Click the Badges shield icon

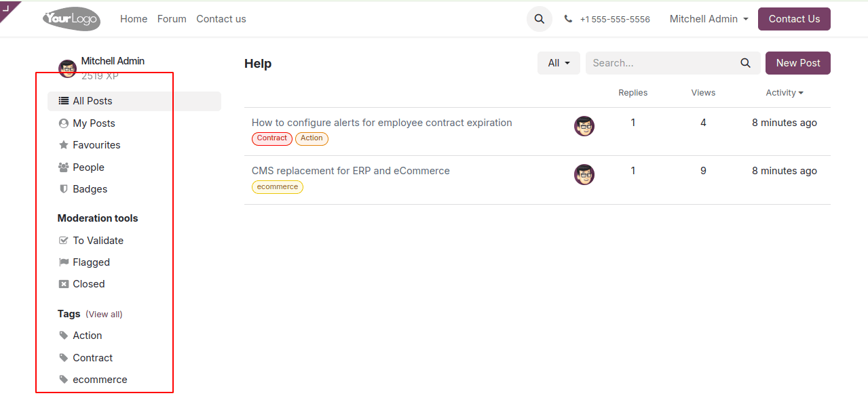point(62,188)
